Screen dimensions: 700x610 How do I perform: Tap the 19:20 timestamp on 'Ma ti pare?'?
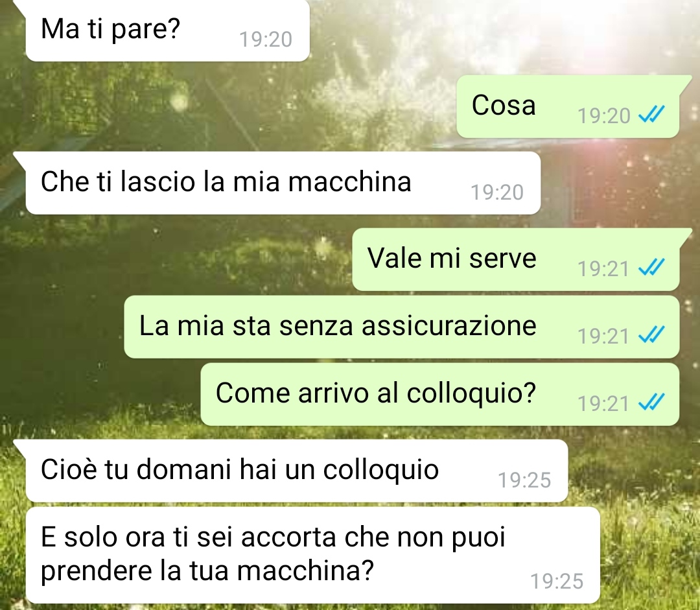(x=266, y=40)
